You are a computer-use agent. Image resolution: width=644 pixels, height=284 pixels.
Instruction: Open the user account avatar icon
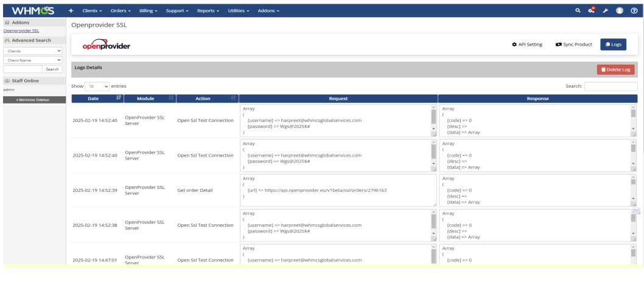click(620, 11)
